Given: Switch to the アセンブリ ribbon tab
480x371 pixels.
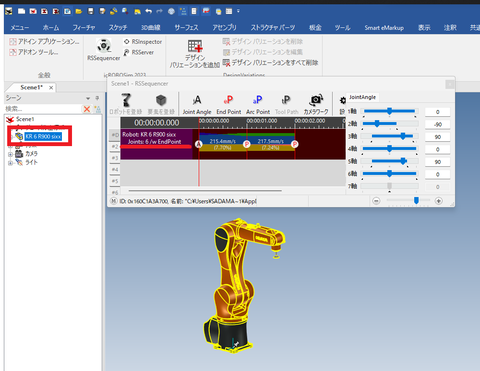Looking at the screenshot, I should 224,28.
